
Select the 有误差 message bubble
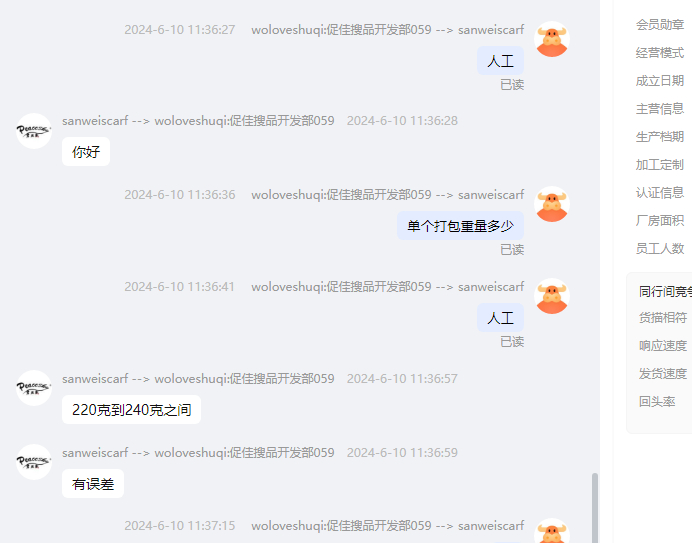coord(93,484)
